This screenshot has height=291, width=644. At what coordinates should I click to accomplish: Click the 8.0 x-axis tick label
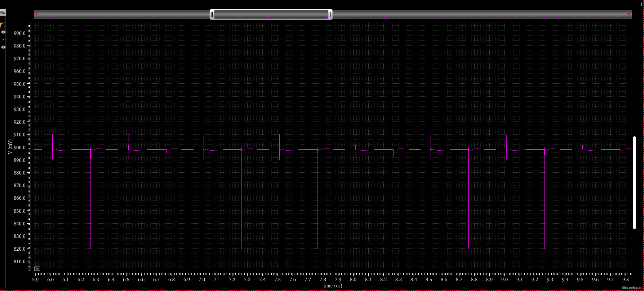(353, 280)
